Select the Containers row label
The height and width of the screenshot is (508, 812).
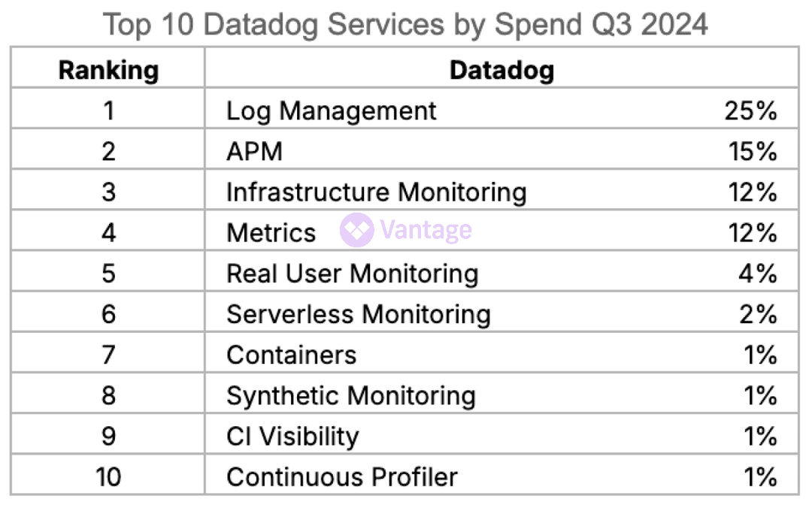(x=291, y=355)
